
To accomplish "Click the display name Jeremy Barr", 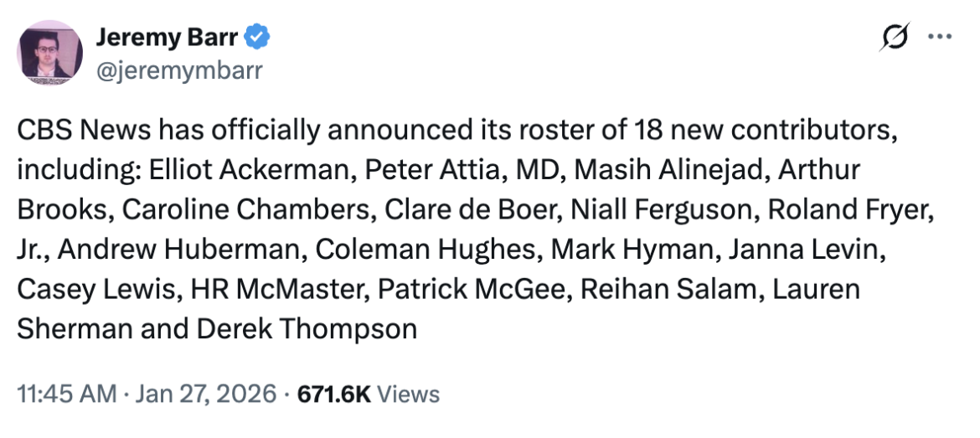I will tap(168, 38).
